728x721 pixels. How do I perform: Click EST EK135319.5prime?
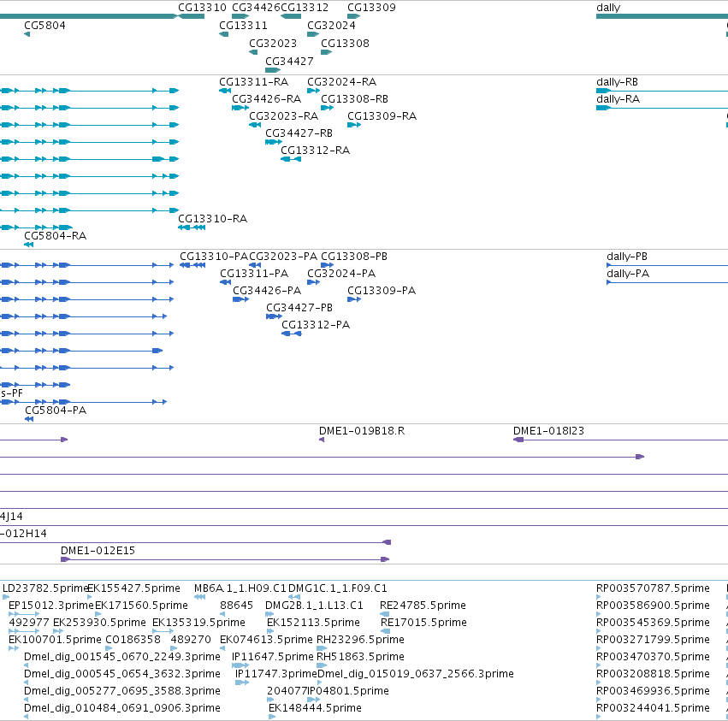tap(198, 623)
